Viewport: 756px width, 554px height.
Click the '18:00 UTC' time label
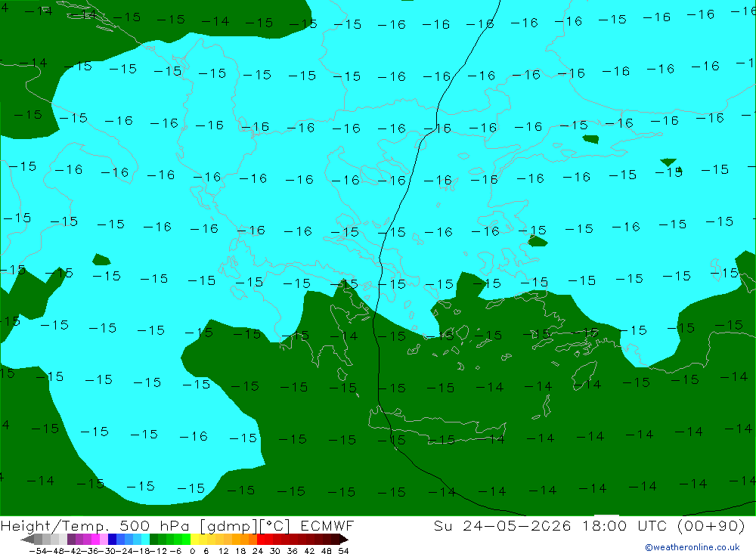[x=624, y=525]
